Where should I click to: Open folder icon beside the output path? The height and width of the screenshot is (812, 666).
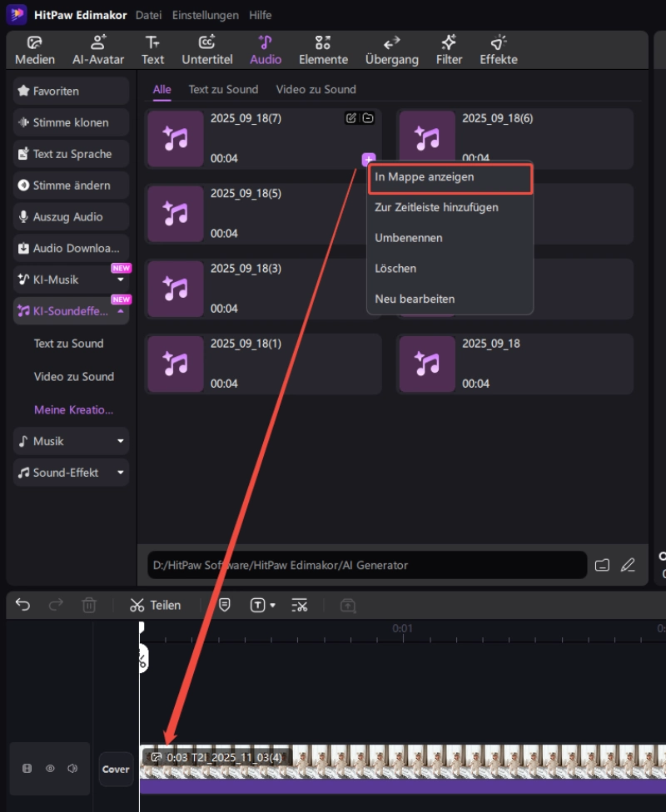[x=603, y=565]
